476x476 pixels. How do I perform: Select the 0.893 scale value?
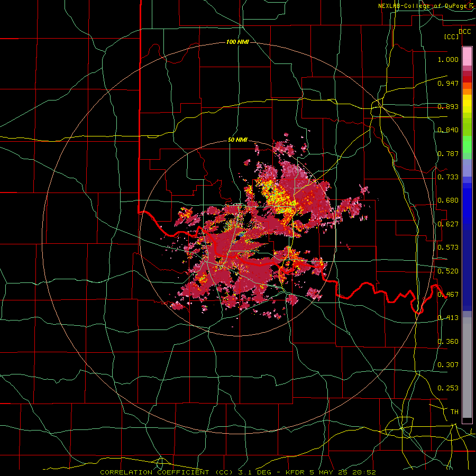click(448, 106)
